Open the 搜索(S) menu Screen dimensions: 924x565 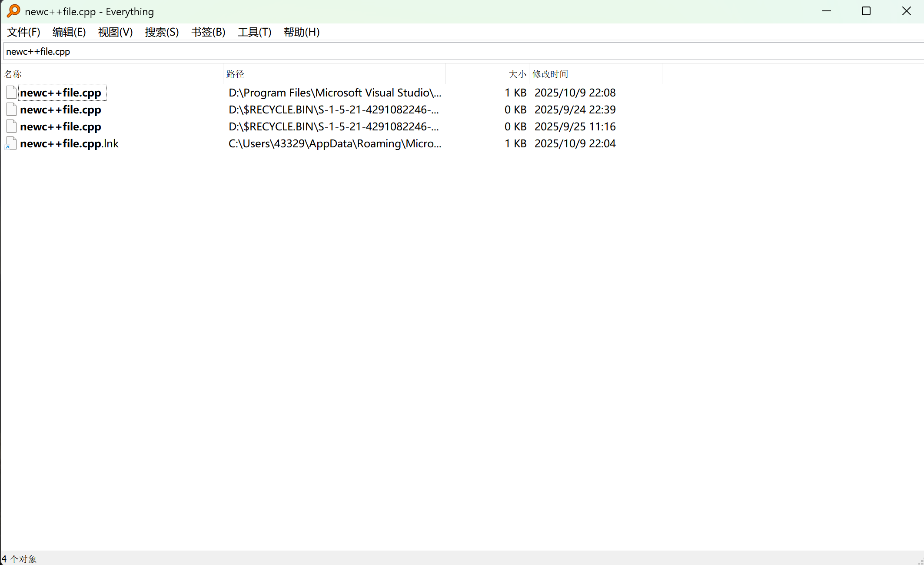coord(162,32)
